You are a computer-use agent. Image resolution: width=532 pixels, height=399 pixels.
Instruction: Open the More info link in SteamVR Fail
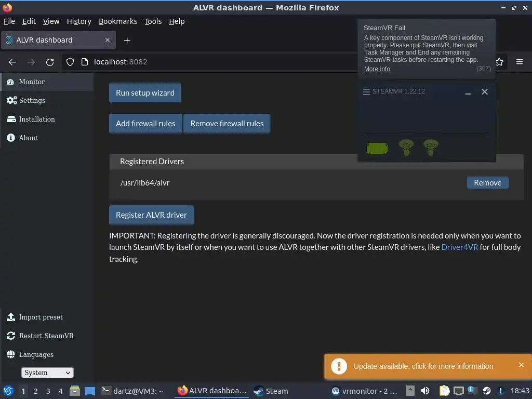[x=377, y=69]
